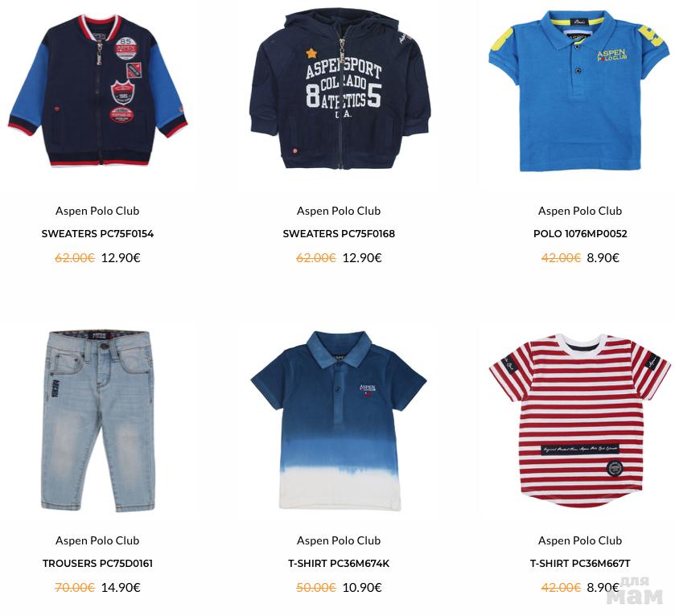Click the T-SHIRT PC36M667T product title
This screenshot has width=675, height=616.
[x=580, y=563]
